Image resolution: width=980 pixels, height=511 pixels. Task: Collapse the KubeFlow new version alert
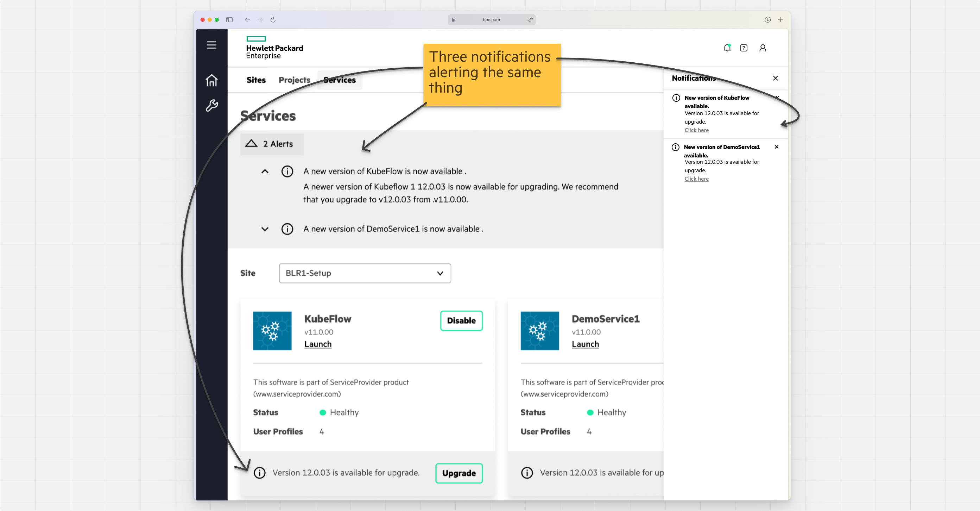click(x=265, y=172)
